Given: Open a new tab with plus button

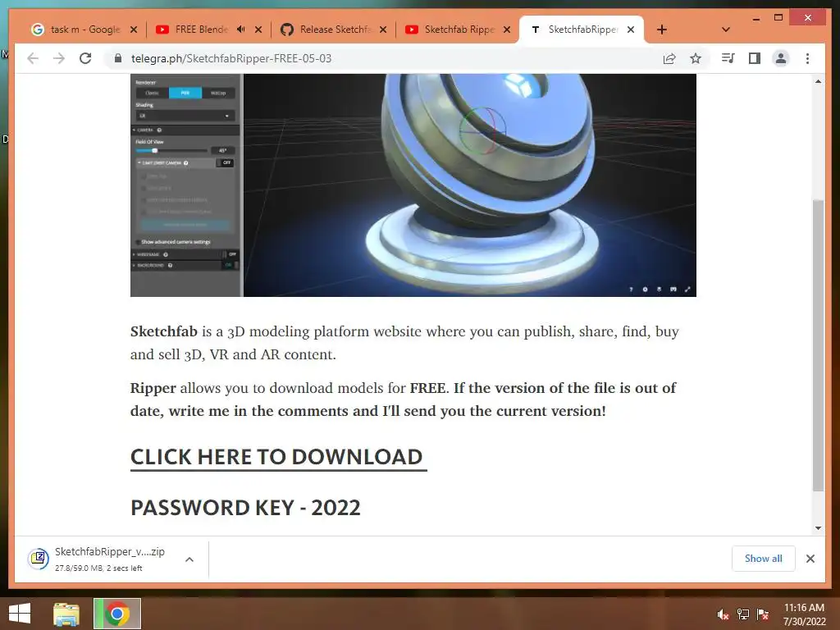Looking at the screenshot, I should pyautogui.click(x=662, y=30).
